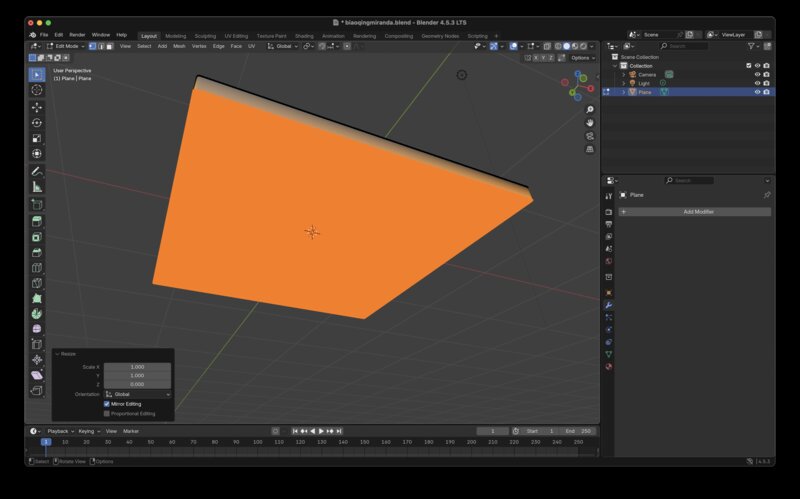Click the Scale X value field
The width and height of the screenshot is (800, 499).
(x=137, y=367)
